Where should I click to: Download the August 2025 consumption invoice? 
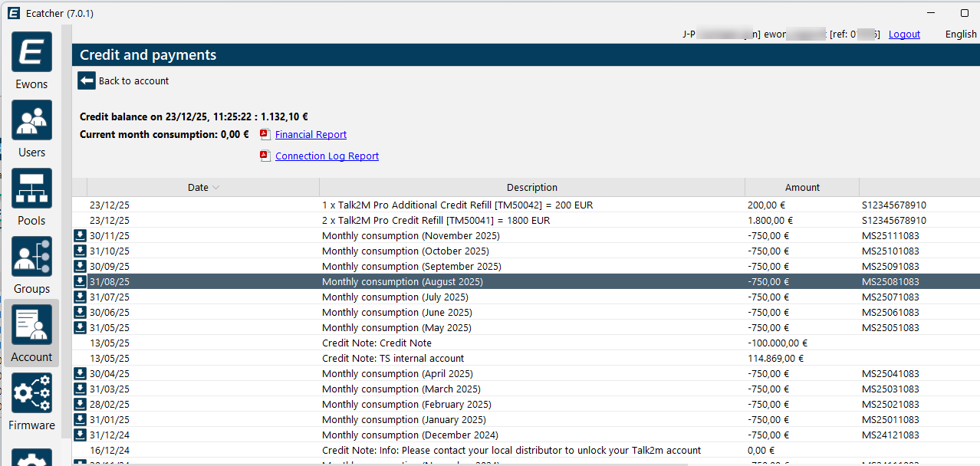click(80, 282)
